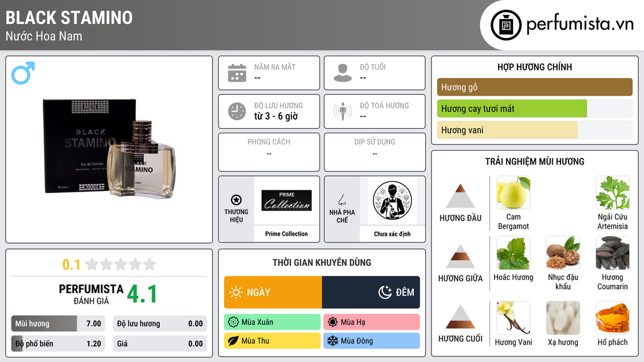This screenshot has width=644, height=362.
Task: Select the Hổ phách note image
Action: coord(613,317)
